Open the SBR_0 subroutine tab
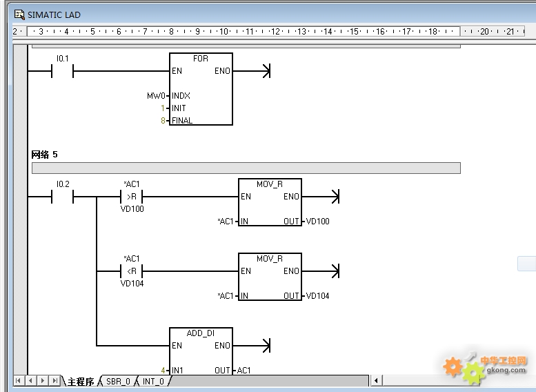The image size is (536, 392). pos(118,381)
